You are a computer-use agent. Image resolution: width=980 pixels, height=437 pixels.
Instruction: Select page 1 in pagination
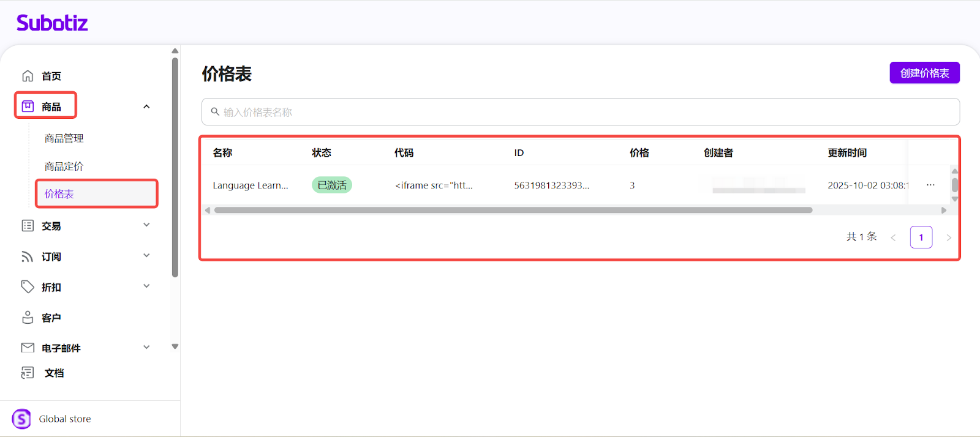coord(921,237)
